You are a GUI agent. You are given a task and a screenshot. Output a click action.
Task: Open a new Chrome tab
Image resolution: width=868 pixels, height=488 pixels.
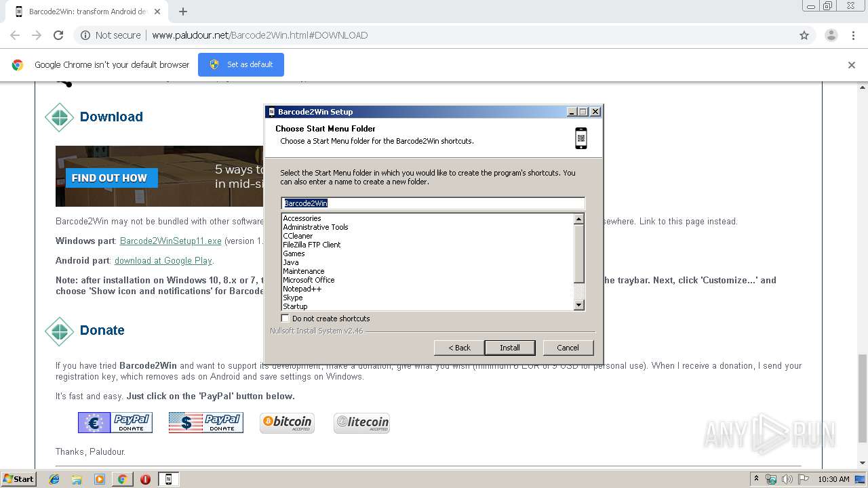pyautogui.click(x=183, y=12)
